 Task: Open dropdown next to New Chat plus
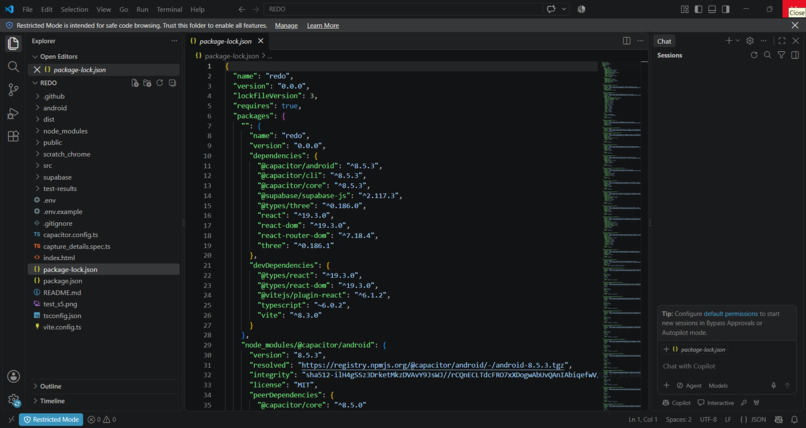[738, 41]
